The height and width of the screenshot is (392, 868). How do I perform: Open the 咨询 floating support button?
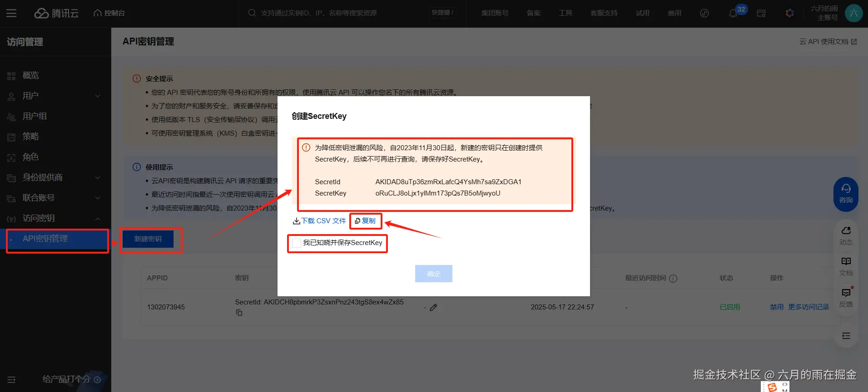click(x=846, y=194)
